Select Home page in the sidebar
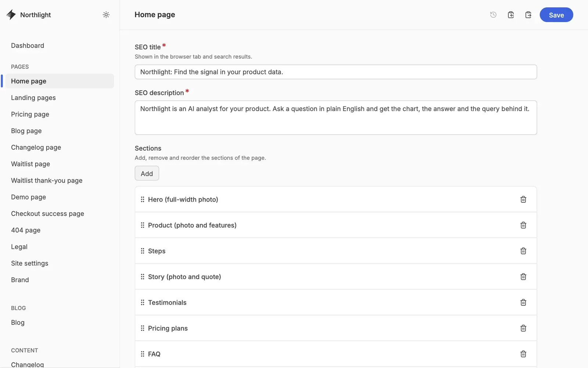Screen dimensions: 588x368 tap(60, 81)
